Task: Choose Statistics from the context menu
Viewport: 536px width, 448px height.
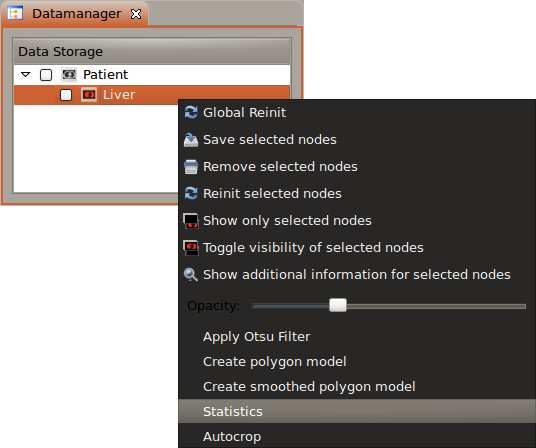Action: click(357, 411)
